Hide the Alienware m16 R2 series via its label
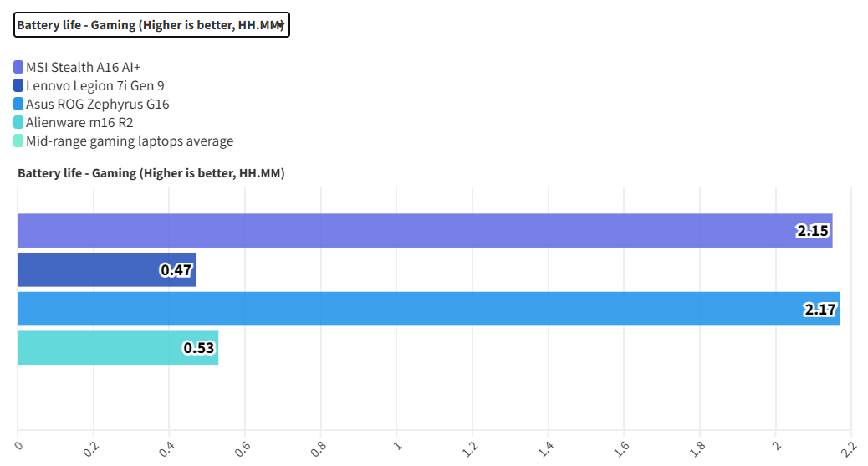The width and height of the screenshot is (868, 466). (79, 122)
